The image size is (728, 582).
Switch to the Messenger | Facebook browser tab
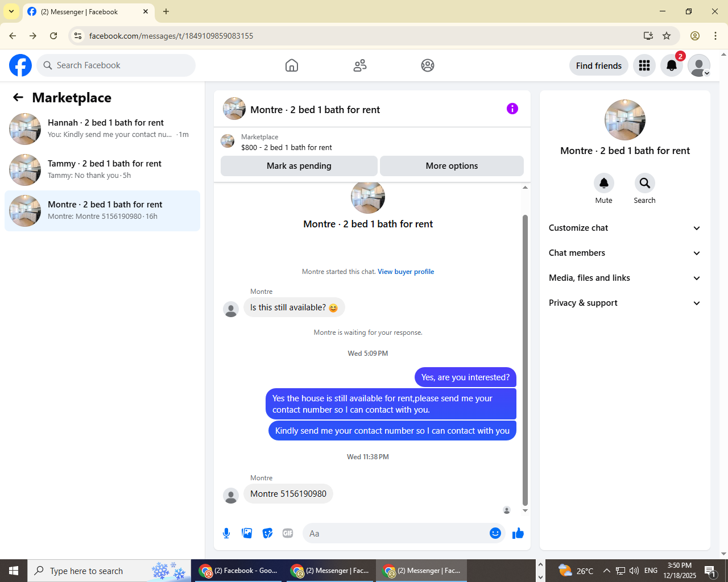click(x=88, y=12)
